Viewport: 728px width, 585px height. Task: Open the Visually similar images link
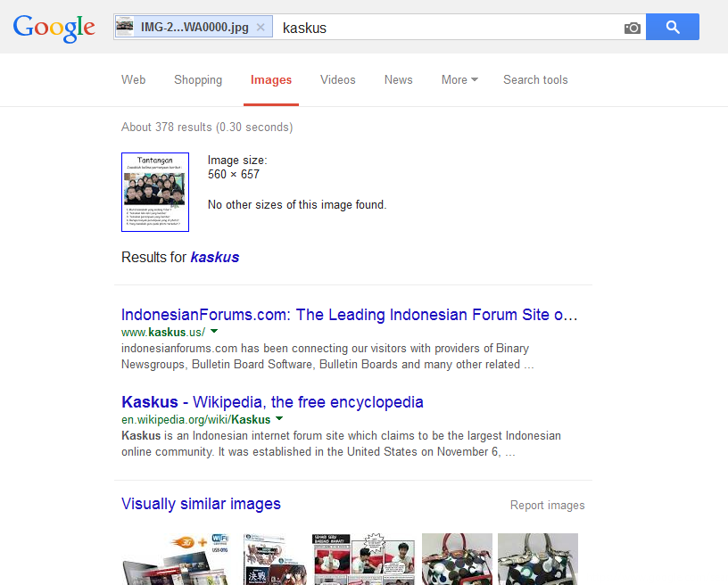click(x=201, y=504)
